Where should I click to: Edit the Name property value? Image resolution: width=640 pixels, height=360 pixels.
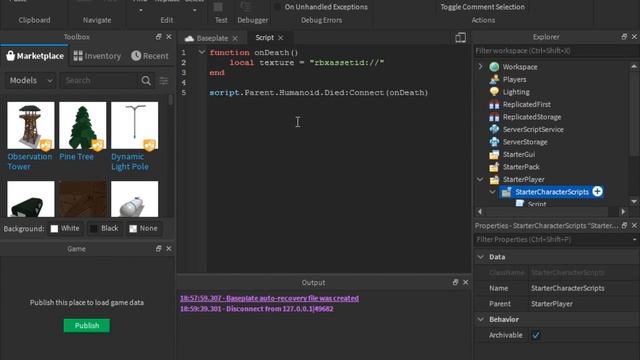(584, 288)
